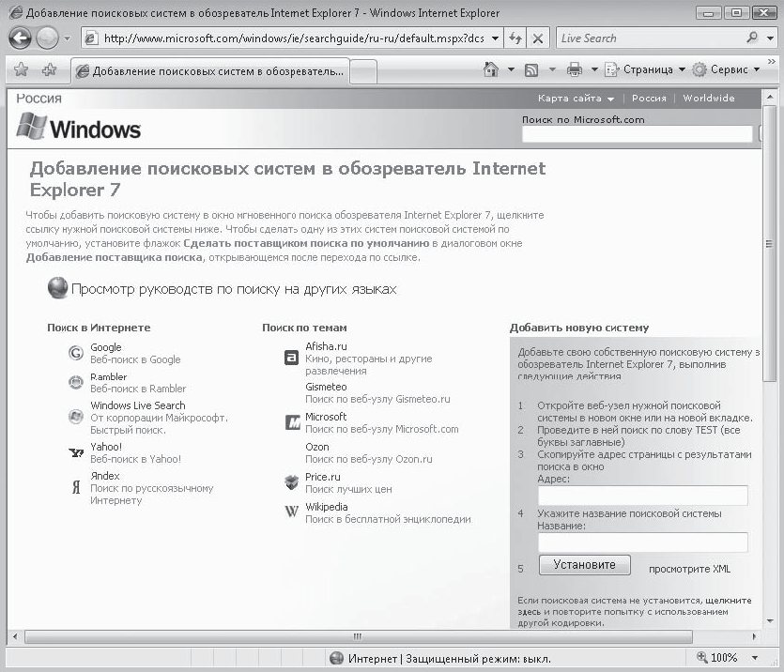This screenshot has width=784, height=672.
Task: Show more toolbar commands via chevron
Action: [x=772, y=62]
